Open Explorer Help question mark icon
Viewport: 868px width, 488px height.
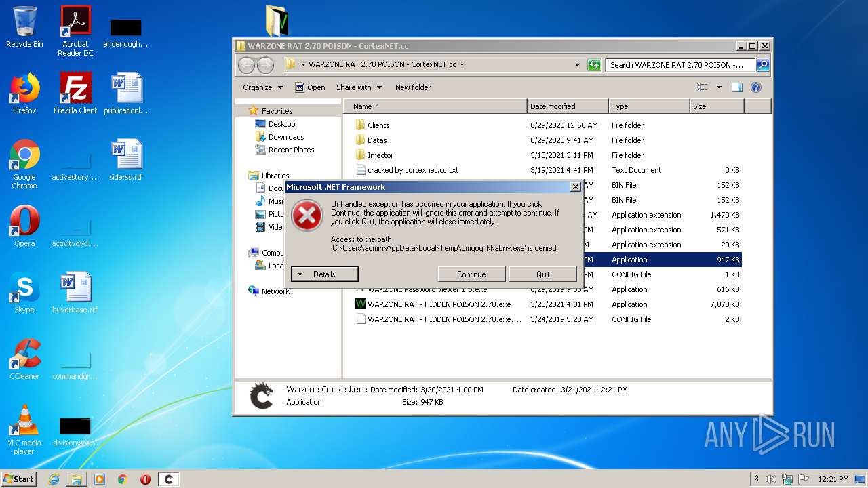click(x=756, y=87)
